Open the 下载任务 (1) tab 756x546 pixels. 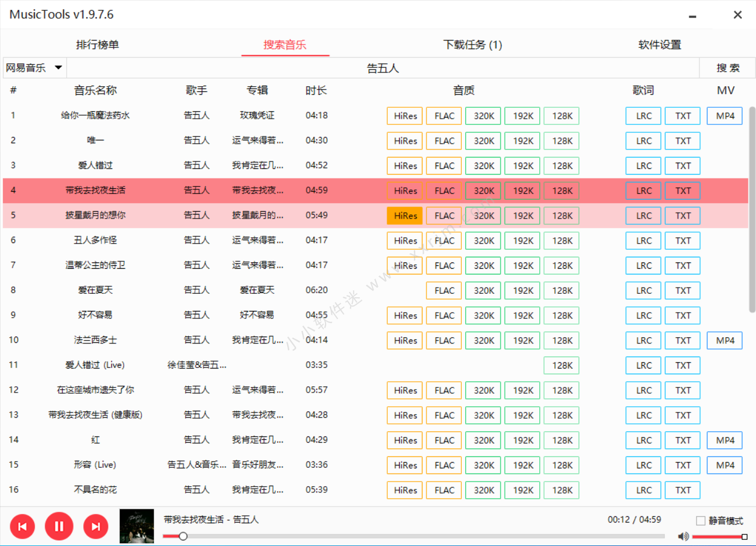(473, 45)
